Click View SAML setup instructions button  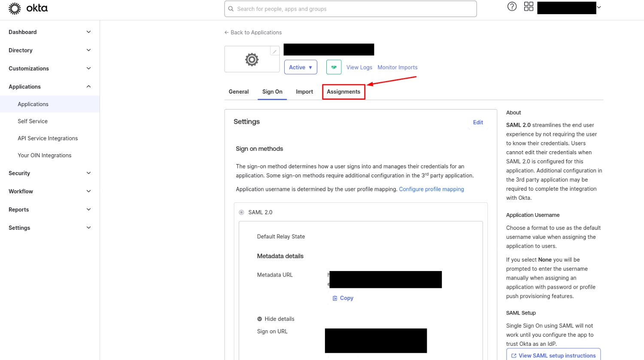point(553,355)
